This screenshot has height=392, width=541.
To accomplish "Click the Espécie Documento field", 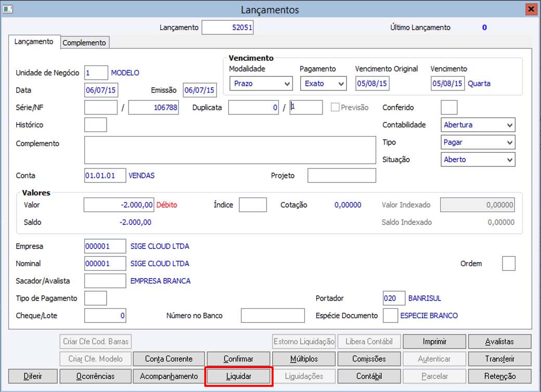I will coord(390,316).
